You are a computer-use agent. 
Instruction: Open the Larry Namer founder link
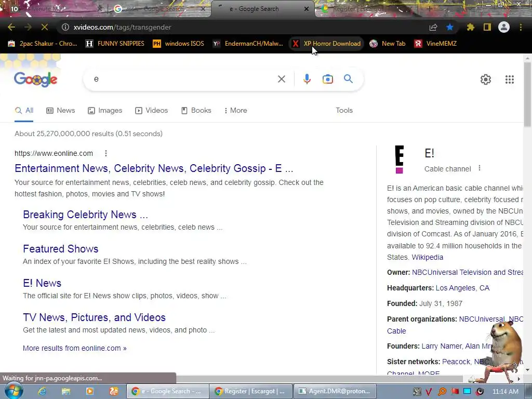coord(442,346)
